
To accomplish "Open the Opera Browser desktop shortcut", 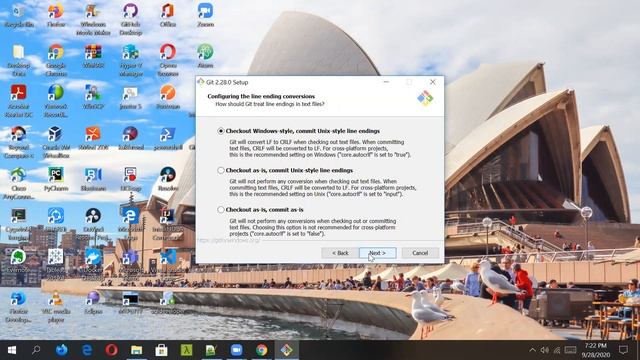I will click(168, 60).
